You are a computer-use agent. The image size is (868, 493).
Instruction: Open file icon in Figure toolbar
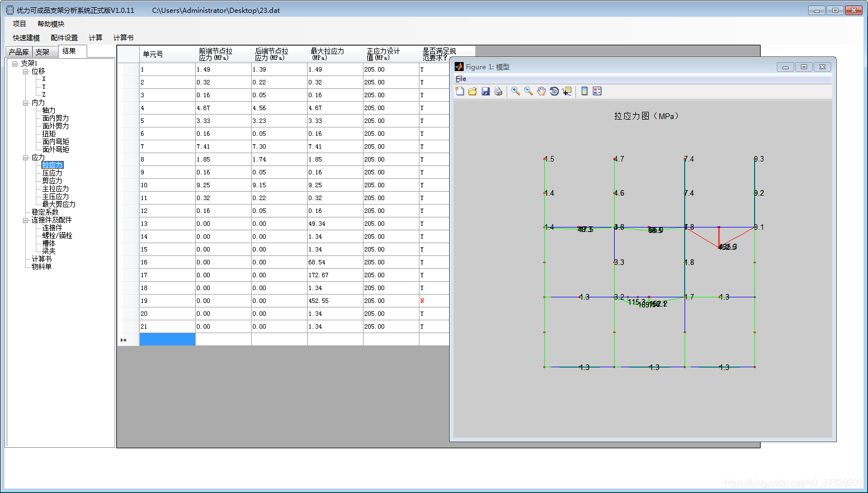(473, 91)
